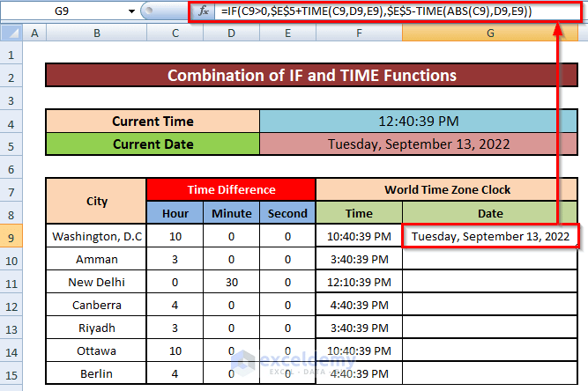Select the 'Riyadh' city cell
Viewport: 588px width, 391px height.
tap(96, 328)
